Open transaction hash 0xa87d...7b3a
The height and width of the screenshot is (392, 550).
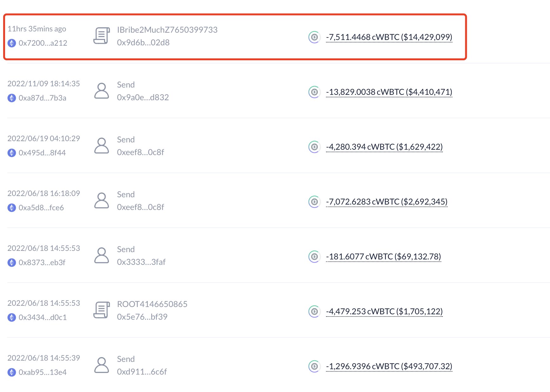(x=42, y=98)
